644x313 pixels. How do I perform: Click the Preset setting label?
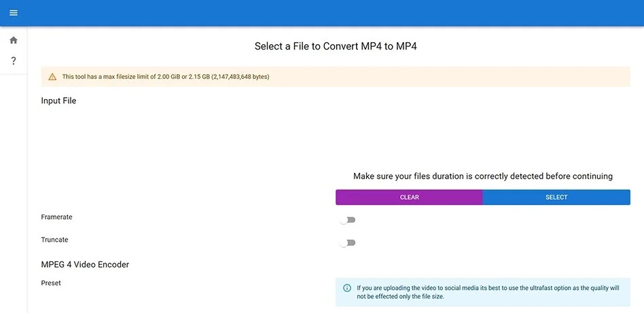coord(51,283)
